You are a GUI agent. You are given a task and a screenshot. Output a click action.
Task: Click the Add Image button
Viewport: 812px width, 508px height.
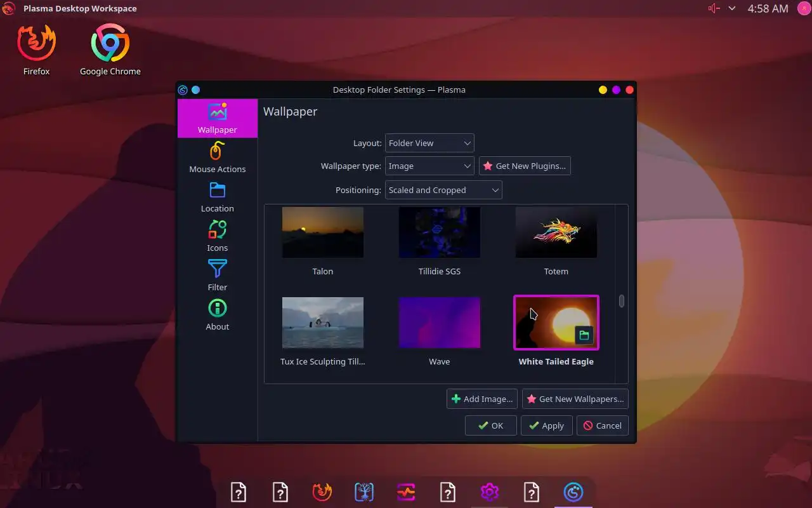pos(482,399)
